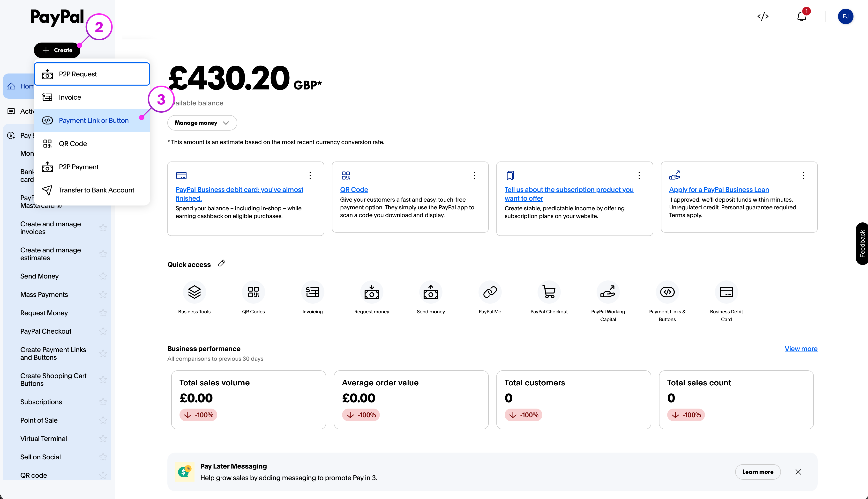Screen dimensions: 868x499
Task: Open the PayPal.Me quick access icon
Action: coord(490,292)
